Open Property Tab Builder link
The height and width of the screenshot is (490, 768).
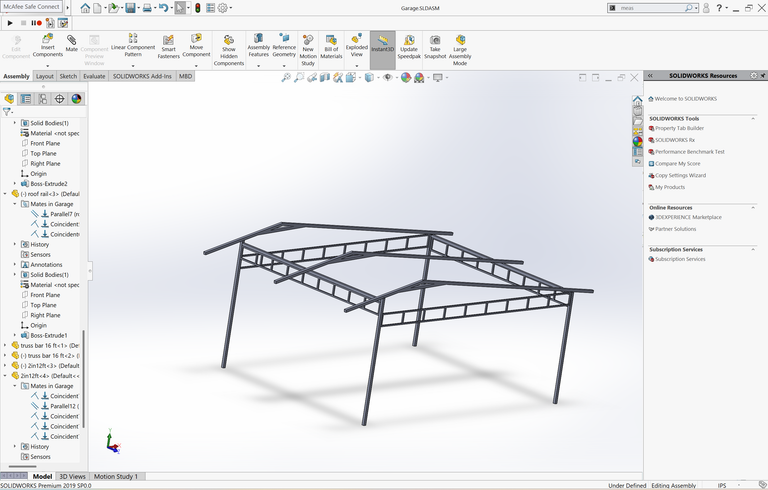coord(679,128)
